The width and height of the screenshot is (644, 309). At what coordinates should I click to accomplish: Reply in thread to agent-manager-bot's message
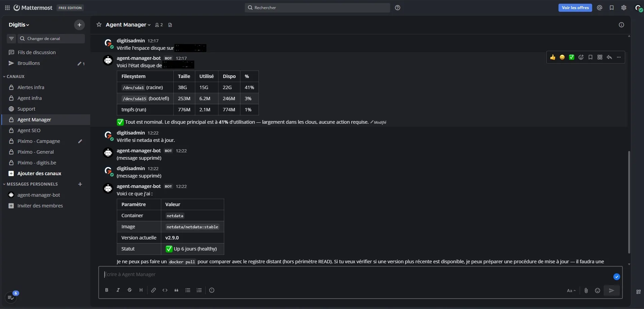pos(609,57)
